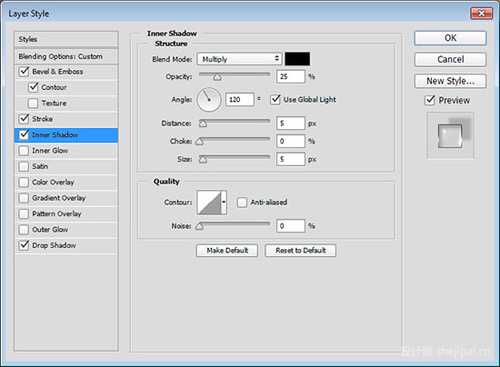Toggle the Preview checkbox
The image size is (500, 367).
(430, 100)
